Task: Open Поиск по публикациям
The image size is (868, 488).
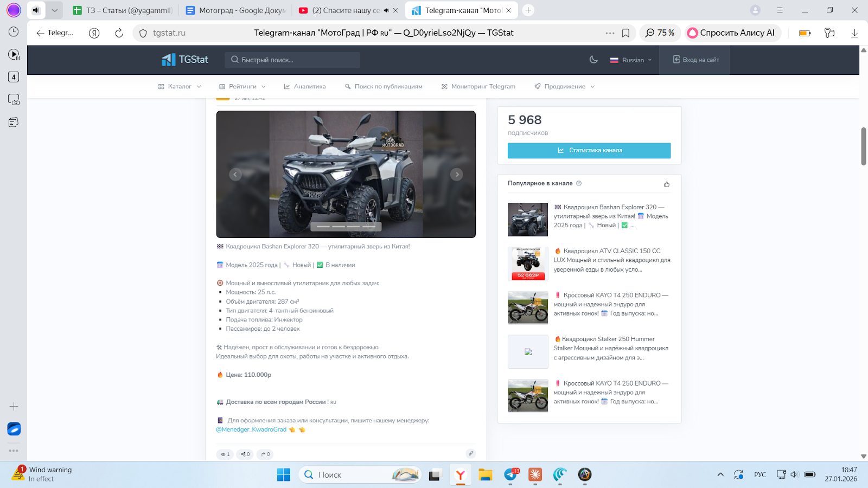Action: pos(384,87)
